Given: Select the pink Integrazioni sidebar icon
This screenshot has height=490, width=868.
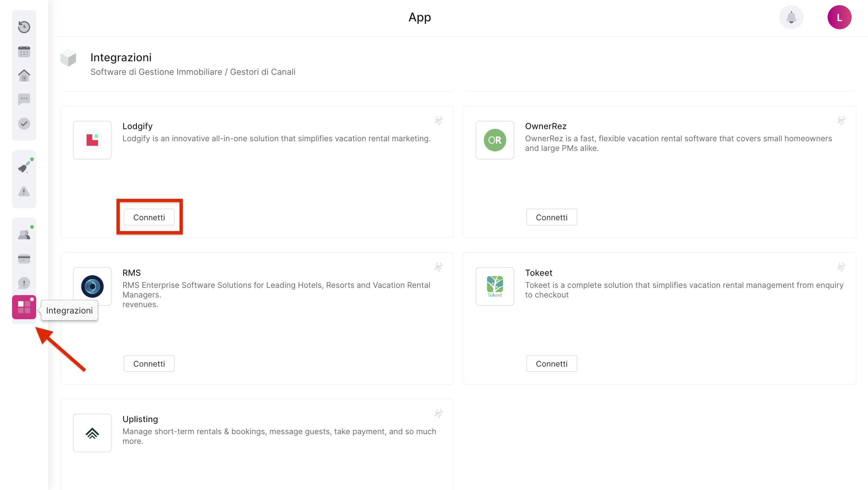Looking at the screenshot, I should [x=24, y=307].
